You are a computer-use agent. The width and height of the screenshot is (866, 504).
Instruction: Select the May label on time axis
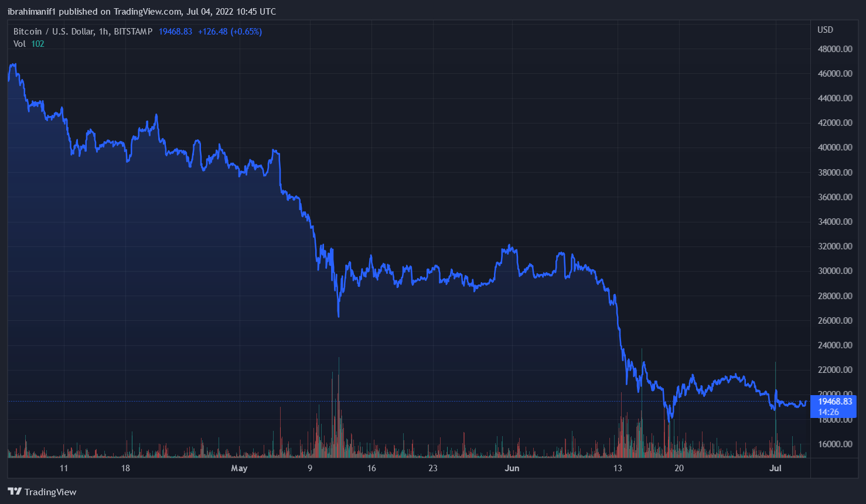click(x=239, y=468)
